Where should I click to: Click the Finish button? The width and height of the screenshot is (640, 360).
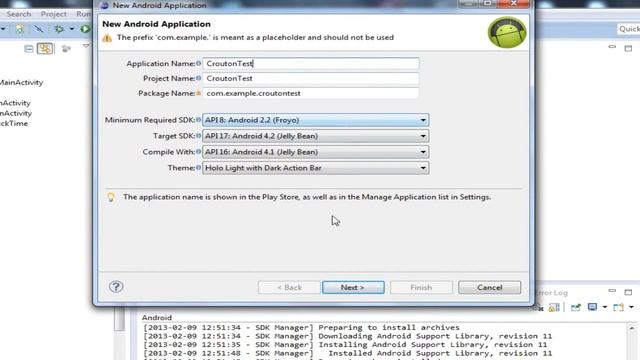(421, 287)
